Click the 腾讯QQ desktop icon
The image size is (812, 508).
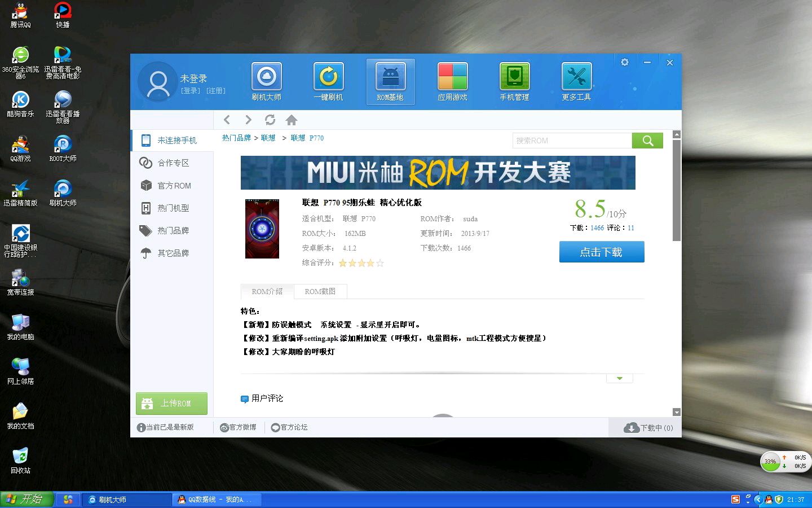tap(21, 15)
